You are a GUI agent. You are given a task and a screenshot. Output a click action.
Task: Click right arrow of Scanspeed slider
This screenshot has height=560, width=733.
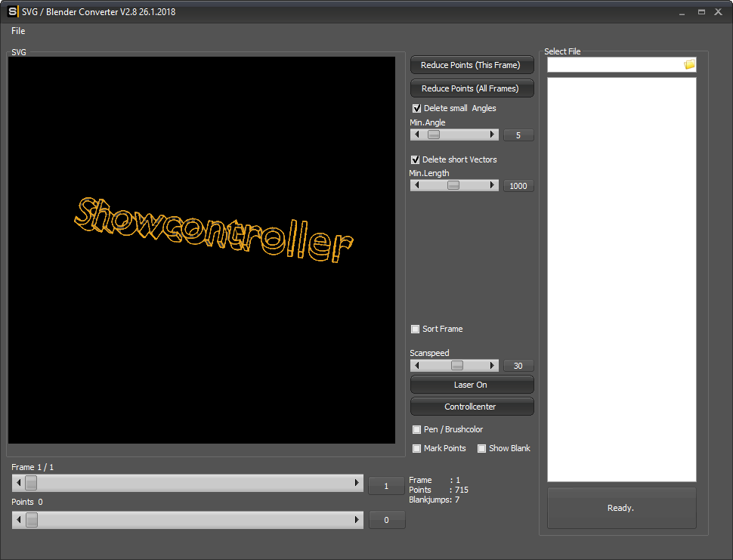[493, 366]
